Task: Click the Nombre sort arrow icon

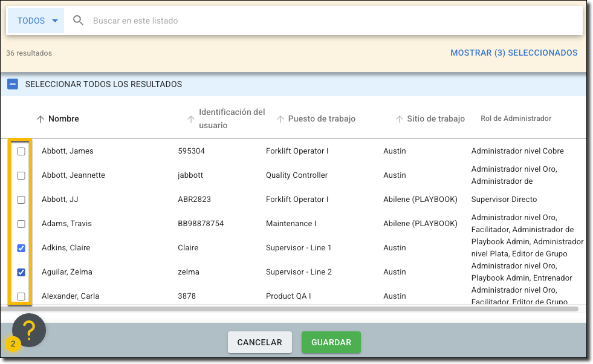Action: (41, 119)
